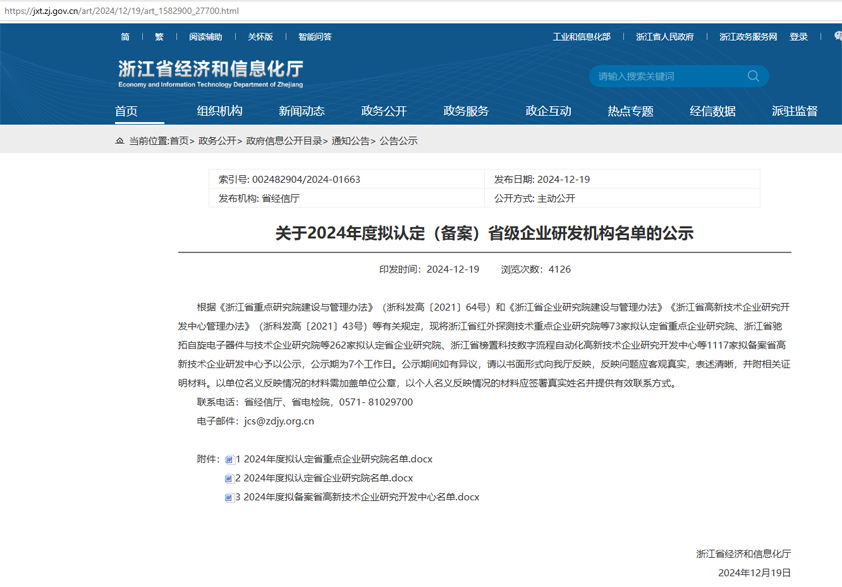The width and height of the screenshot is (842, 587).
Task: Open the 政务公开 navigation menu
Action: tap(384, 111)
